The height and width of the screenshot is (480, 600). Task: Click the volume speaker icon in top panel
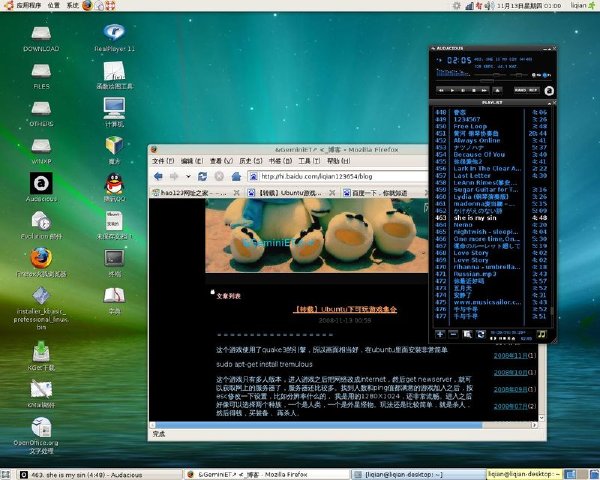pos(489,5)
